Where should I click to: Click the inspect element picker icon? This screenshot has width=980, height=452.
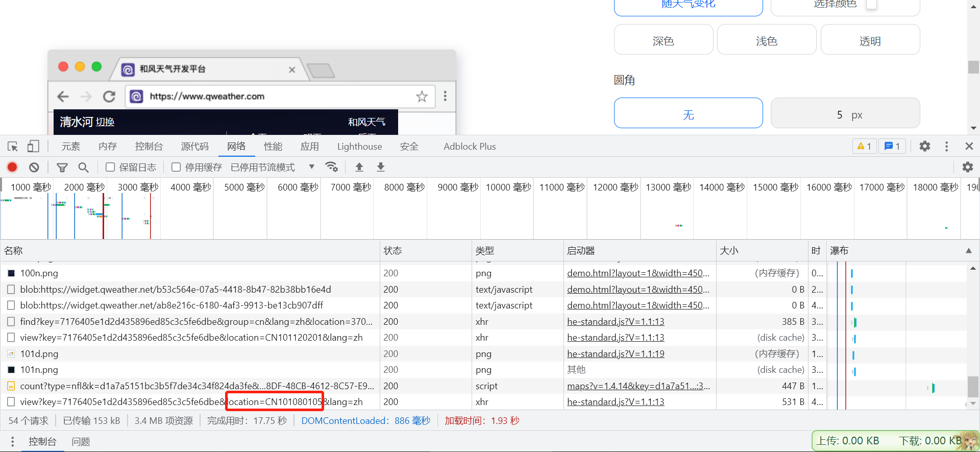click(x=13, y=147)
